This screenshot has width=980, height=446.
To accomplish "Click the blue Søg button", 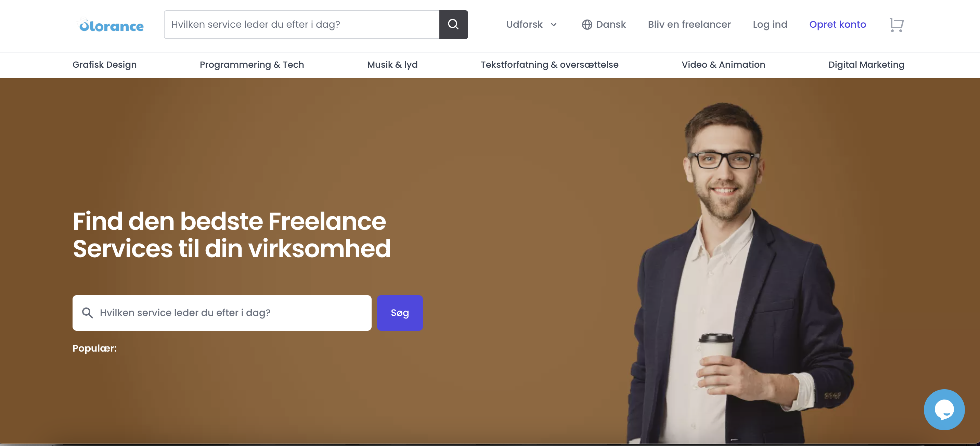I will 400,313.
